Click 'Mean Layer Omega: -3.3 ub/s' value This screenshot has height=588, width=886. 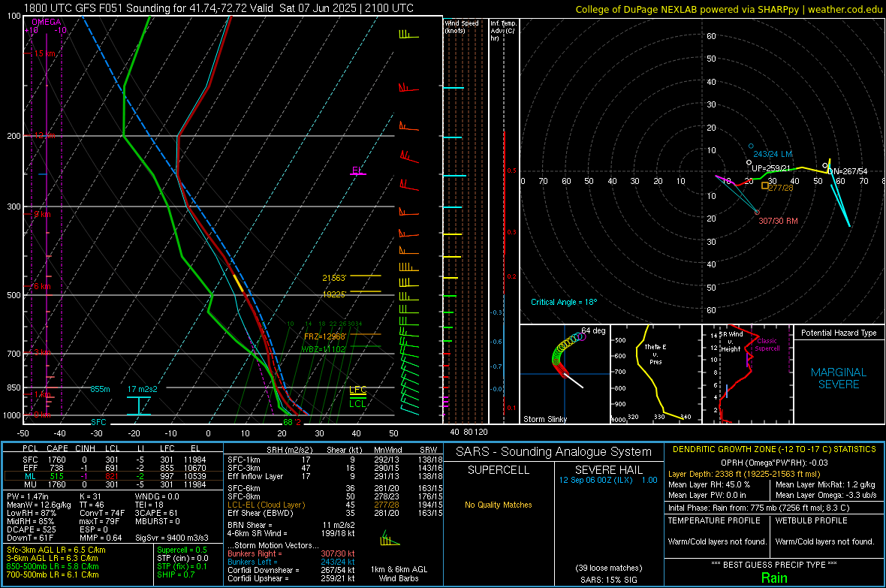pyautogui.click(x=826, y=496)
